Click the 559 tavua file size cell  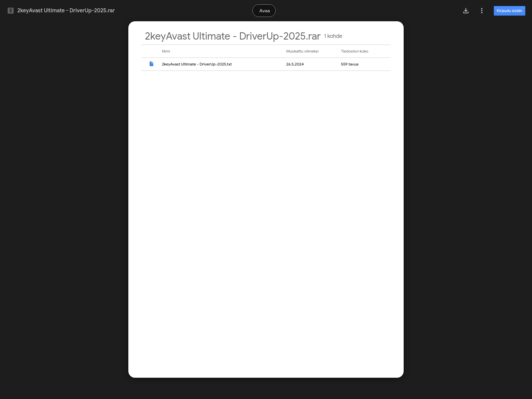click(349, 64)
